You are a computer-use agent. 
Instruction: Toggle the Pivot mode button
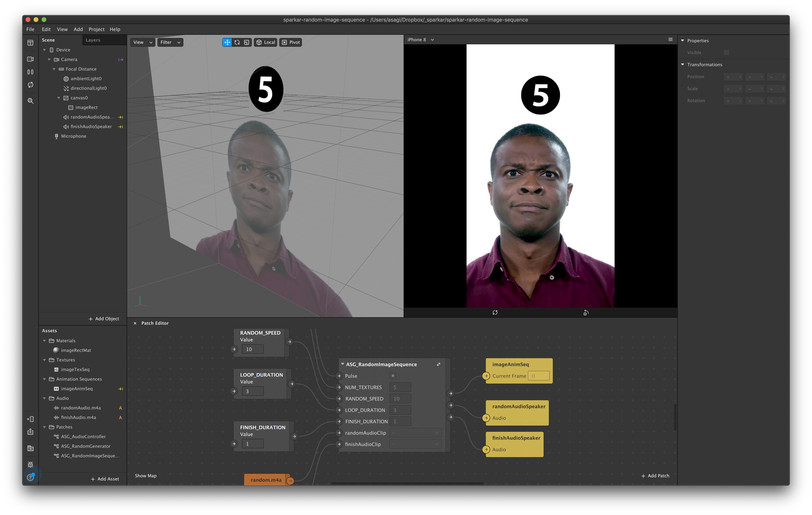(291, 42)
